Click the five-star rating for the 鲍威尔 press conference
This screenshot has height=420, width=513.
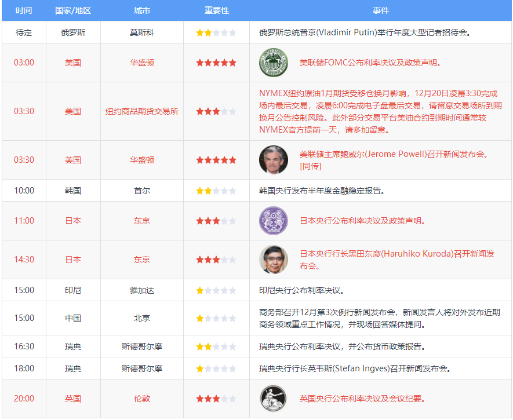coord(216,160)
